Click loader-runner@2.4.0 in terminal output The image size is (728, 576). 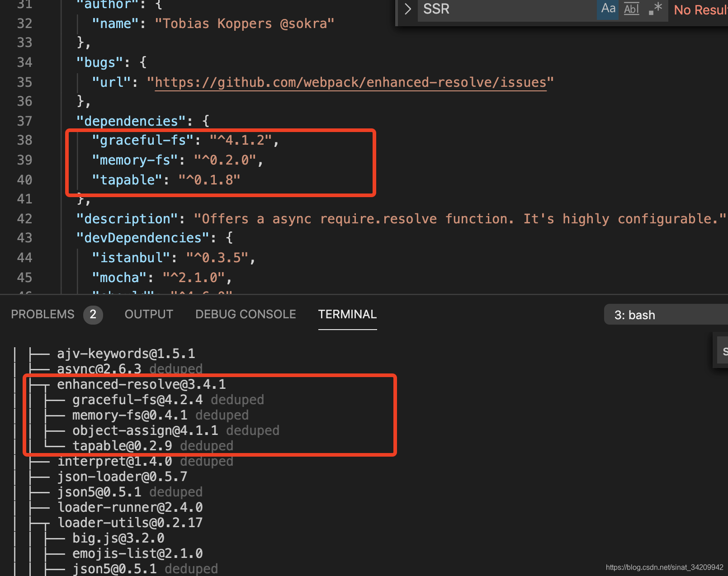(130, 507)
